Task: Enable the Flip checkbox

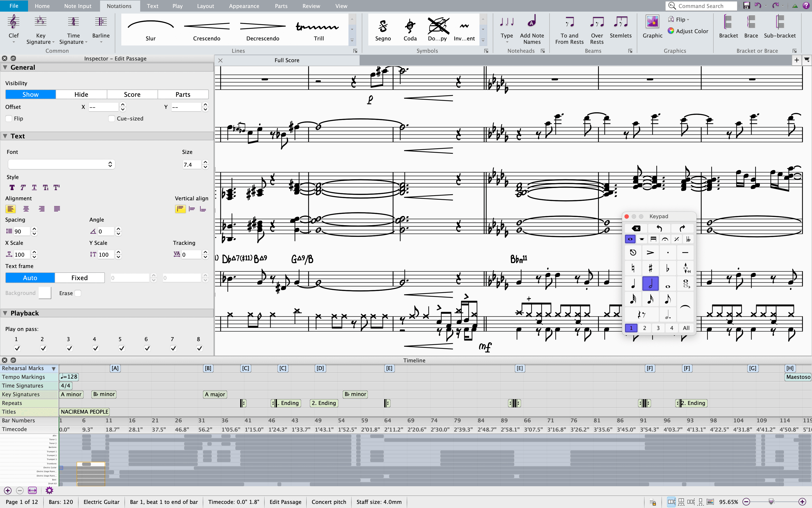Action: click(x=9, y=119)
